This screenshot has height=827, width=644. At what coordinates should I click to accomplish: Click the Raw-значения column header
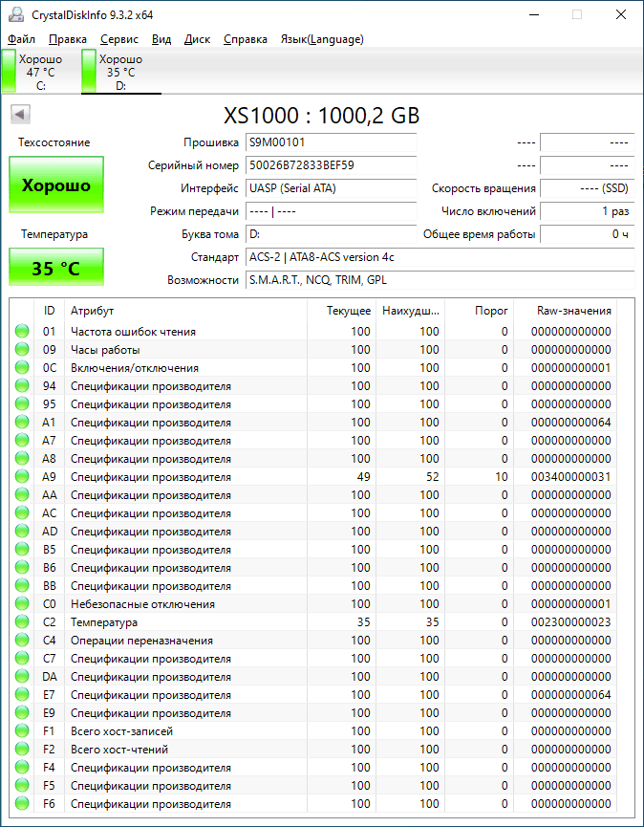pyautogui.click(x=566, y=311)
